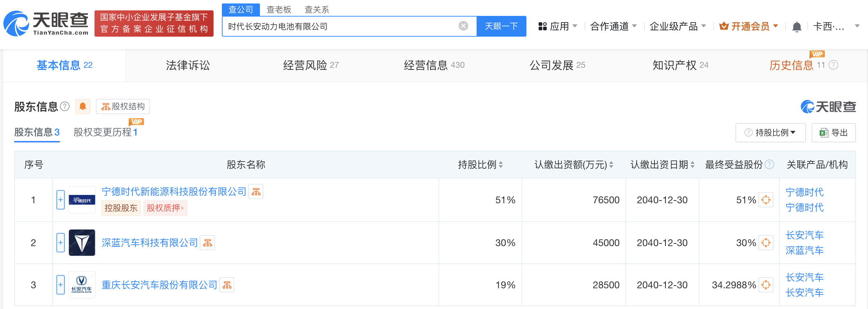868x309 pixels.
Task: Open the 企业级产品 dropdown menu
Action: (x=678, y=26)
